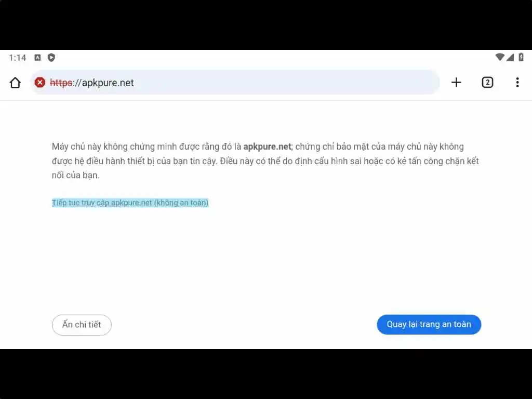Tap the Wi-Fi signal status icon
This screenshot has height=399, width=532.
pyautogui.click(x=500, y=57)
